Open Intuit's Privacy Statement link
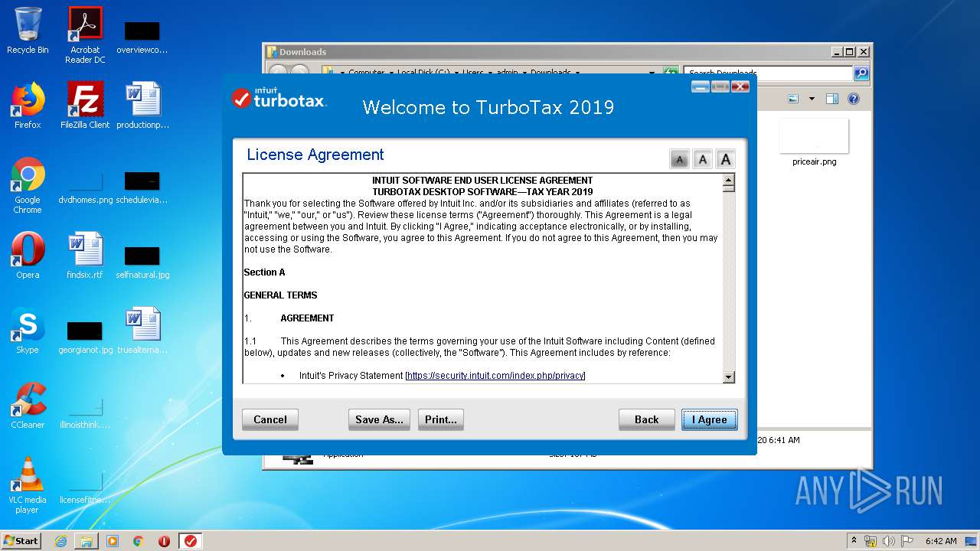Viewport: 980px width, 551px height. pos(495,376)
